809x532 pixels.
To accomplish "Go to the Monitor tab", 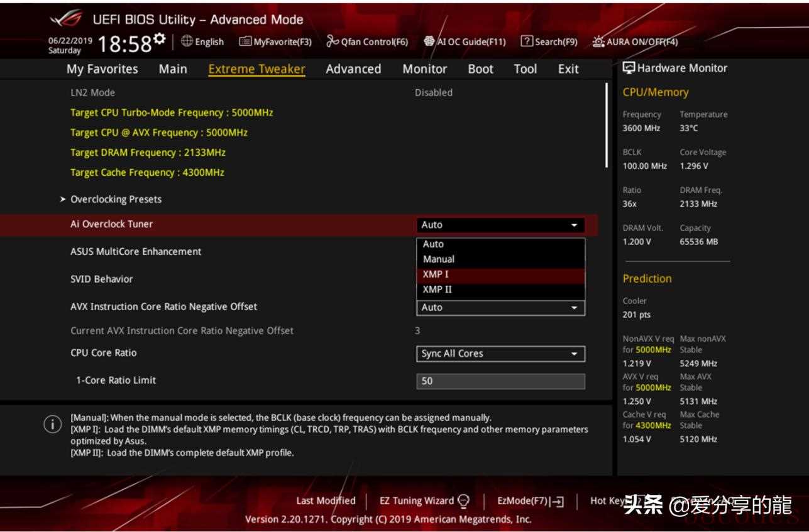I will coord(425,69).
